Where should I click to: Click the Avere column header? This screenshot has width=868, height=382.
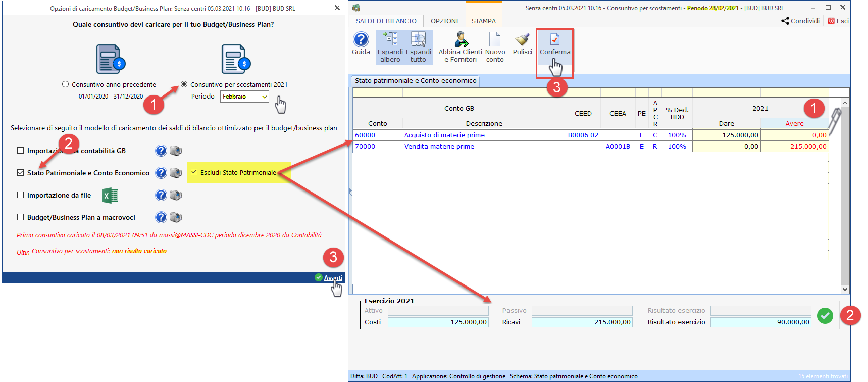coord(794,124)
